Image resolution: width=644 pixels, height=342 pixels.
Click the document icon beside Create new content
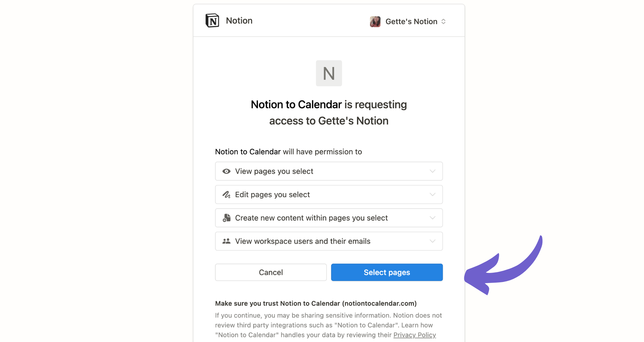pyautogui.click(x=226, y=218)
